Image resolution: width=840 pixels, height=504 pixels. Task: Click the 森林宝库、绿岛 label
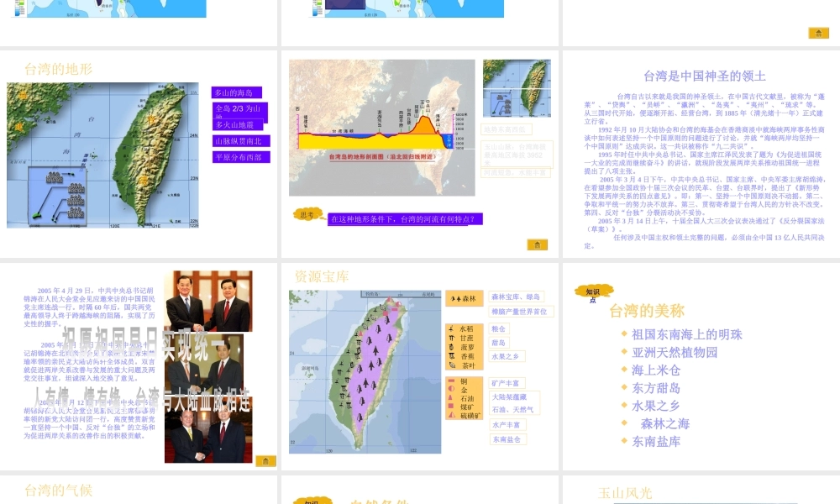[517, 297]
